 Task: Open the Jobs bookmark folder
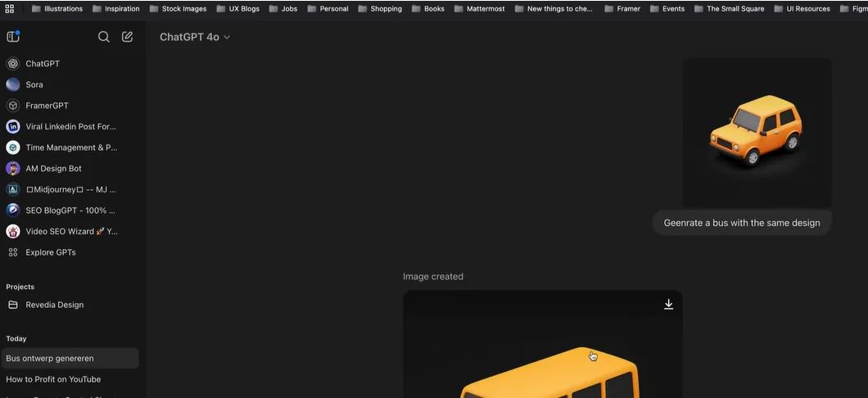tap(283, 9)
